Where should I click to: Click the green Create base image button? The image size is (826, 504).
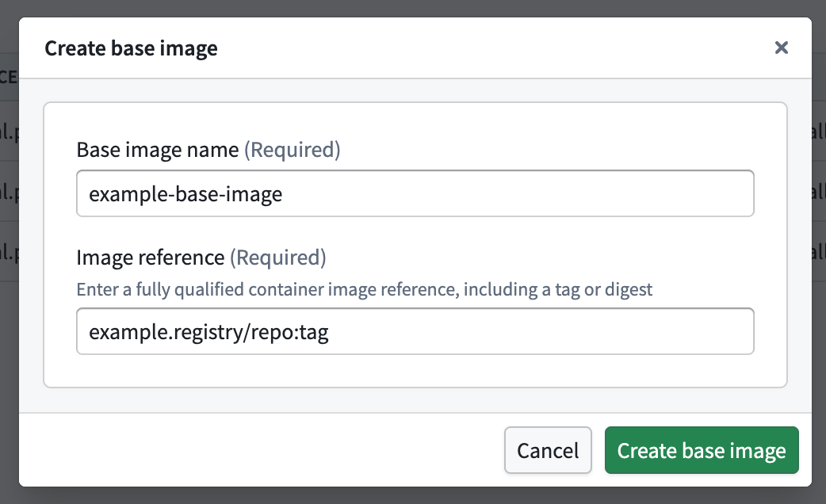point(702,450)
